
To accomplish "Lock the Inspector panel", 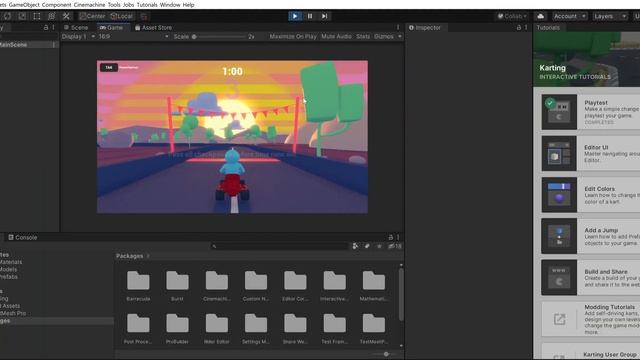I will point(519,27).
